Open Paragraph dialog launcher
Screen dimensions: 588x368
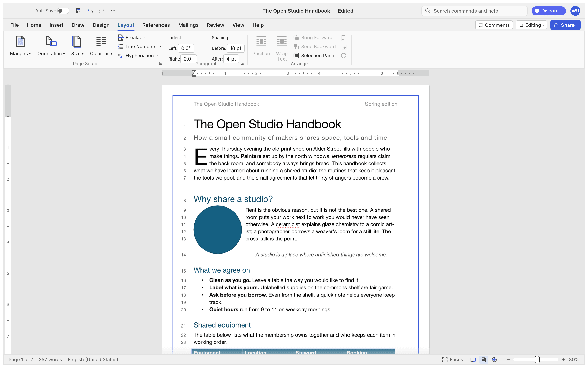242,64
